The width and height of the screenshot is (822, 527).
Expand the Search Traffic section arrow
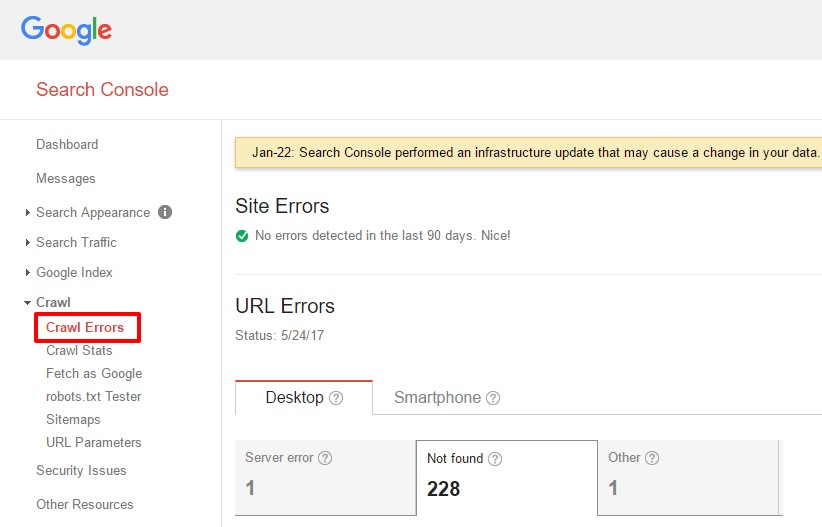(27, 242)
